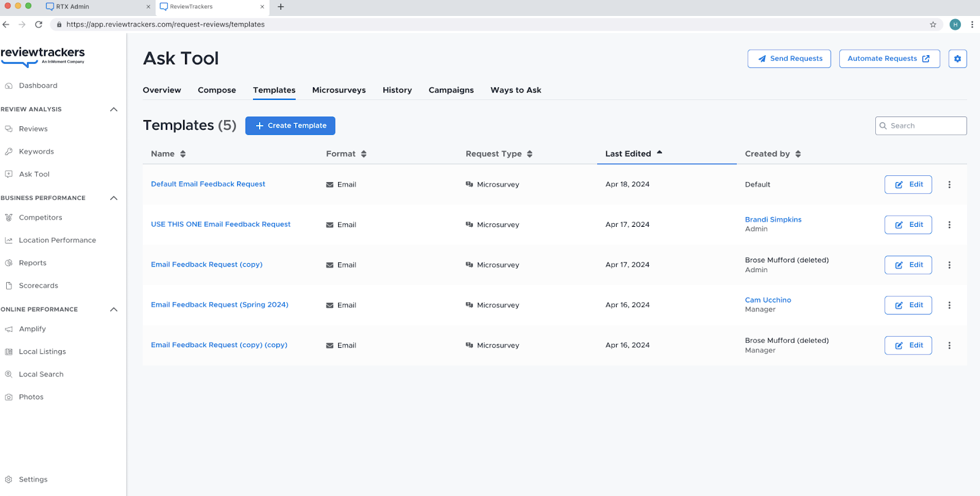Click the Competitors sidebar icon
980x496 pixels.
pos(9,218)
